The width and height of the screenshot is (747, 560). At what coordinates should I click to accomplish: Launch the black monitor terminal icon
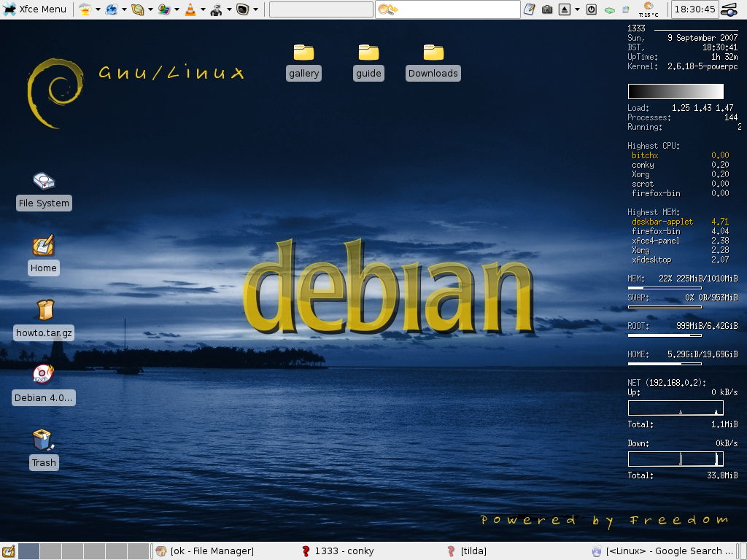[x=242, y=9]
